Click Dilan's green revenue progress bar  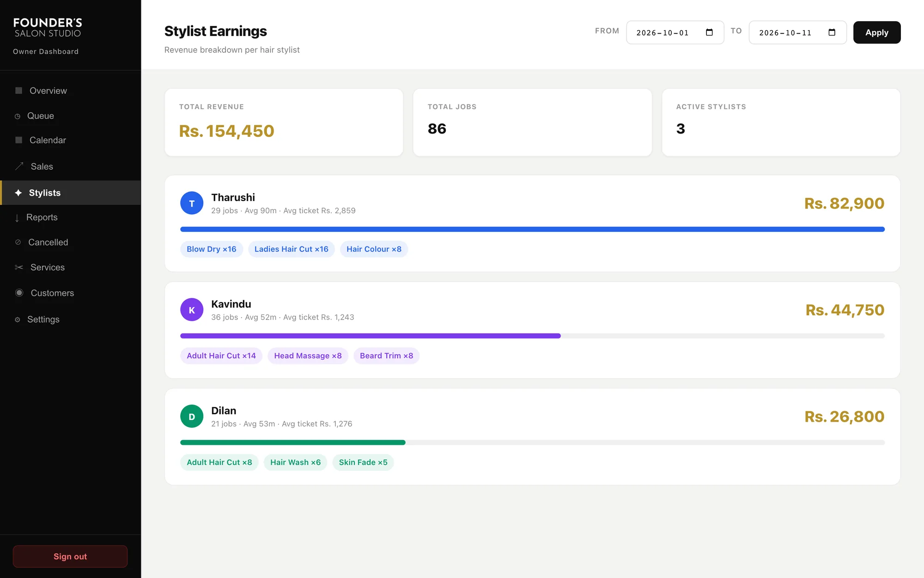coord(293,443)
